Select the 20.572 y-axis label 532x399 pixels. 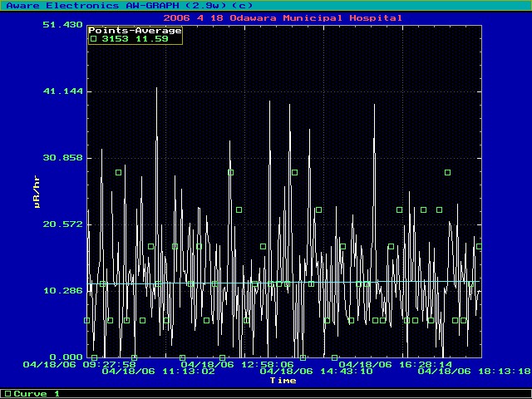(62, 224)
